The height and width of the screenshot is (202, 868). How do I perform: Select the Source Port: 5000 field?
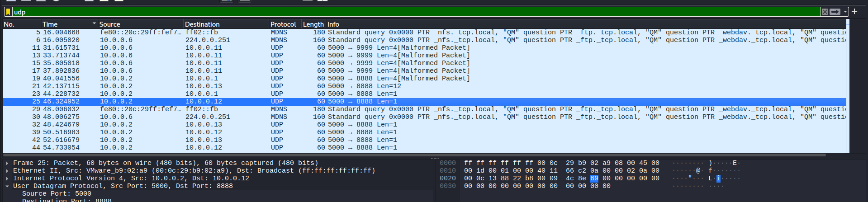point(57,194)
